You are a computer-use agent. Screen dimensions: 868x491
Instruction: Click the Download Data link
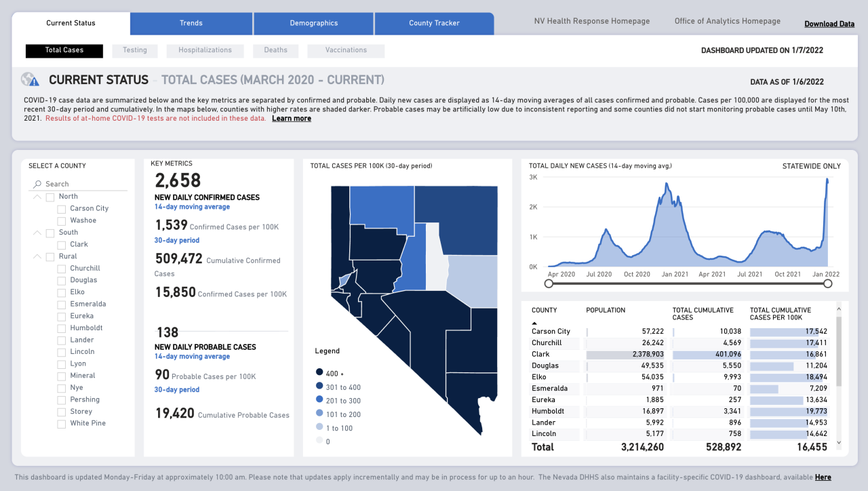click(829, 24)
